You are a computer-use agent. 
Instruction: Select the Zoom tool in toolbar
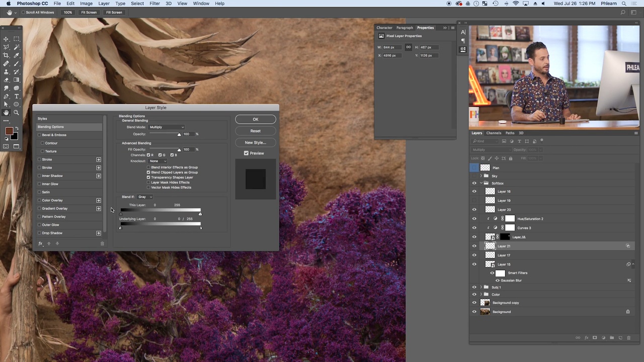(x=16, y=113)
